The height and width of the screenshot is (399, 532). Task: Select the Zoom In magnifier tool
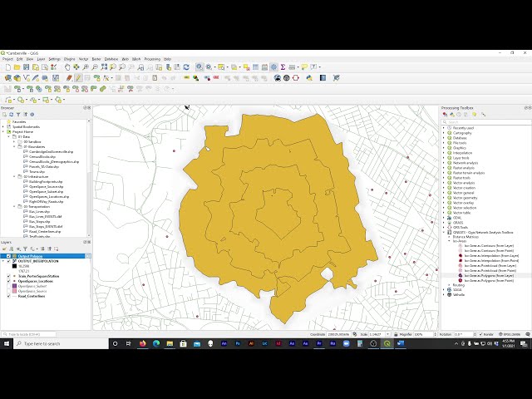pyautogui.click(x=86, y=67)
